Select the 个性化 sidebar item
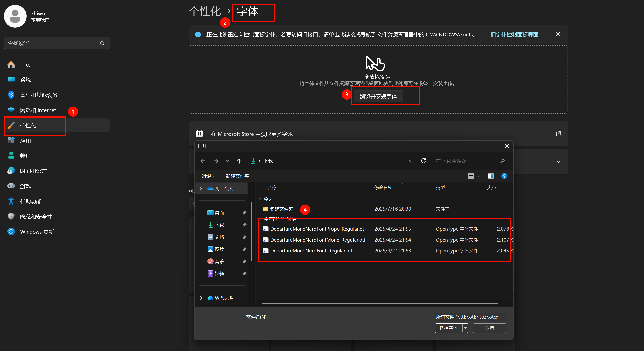The height and width of the screenshot is (351, 644). pyautogui.click(x=57, y=125)
